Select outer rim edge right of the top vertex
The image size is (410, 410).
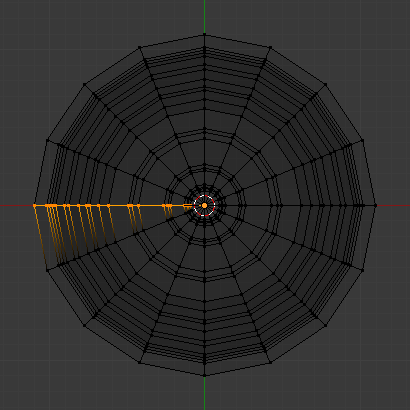tap(237, 41)
